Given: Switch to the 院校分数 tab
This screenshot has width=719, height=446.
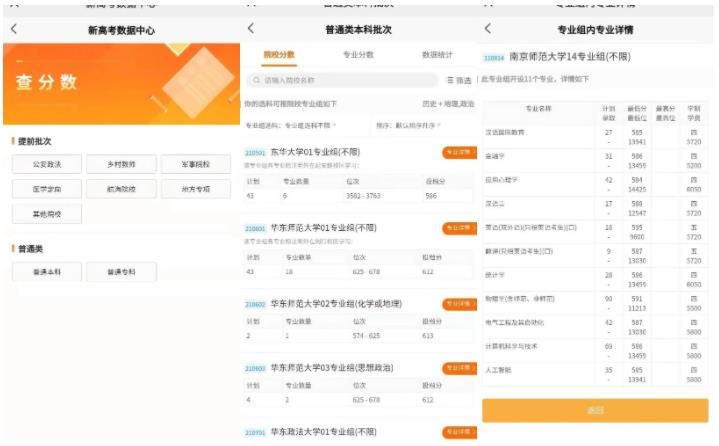Looking at the screenshot, I should [279, 55].
